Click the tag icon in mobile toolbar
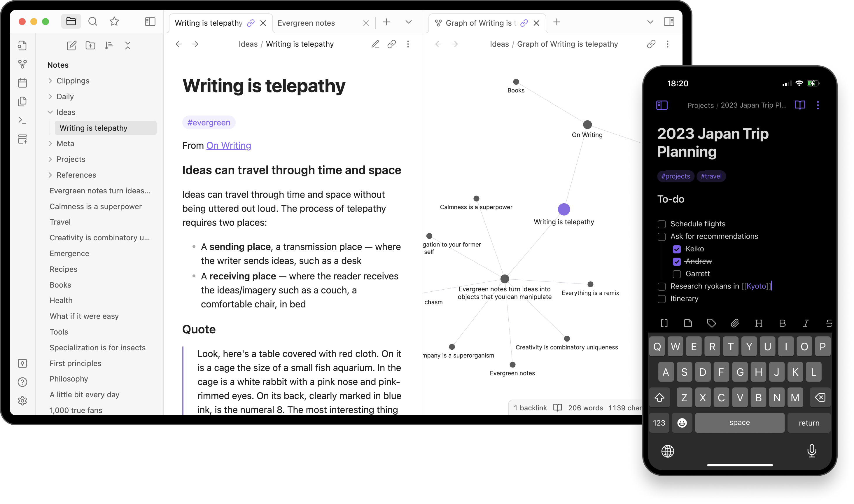The height and width of the screenshot is (504, 854). tap(711, 323)
